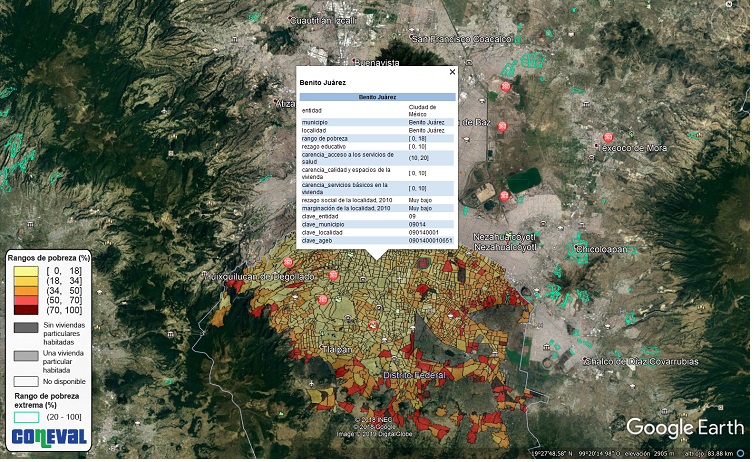Click the red placemark beside Texcoco de Mora

[x=606, y=137]
